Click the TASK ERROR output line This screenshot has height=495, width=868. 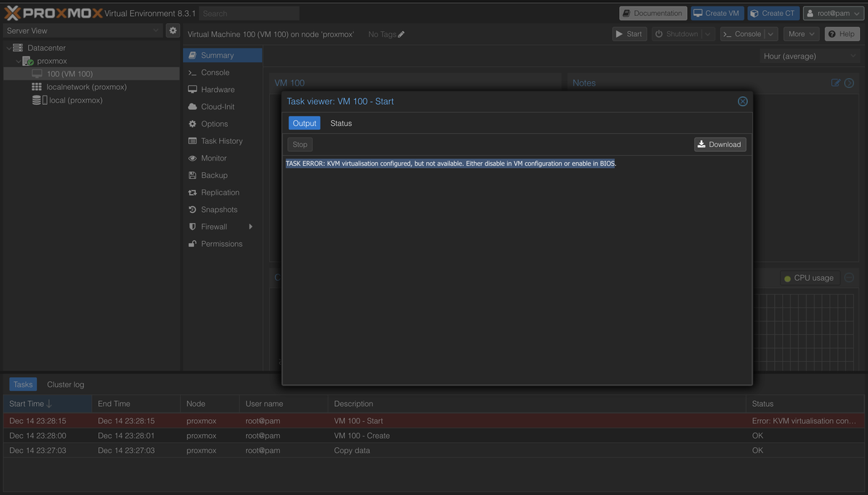451,164
